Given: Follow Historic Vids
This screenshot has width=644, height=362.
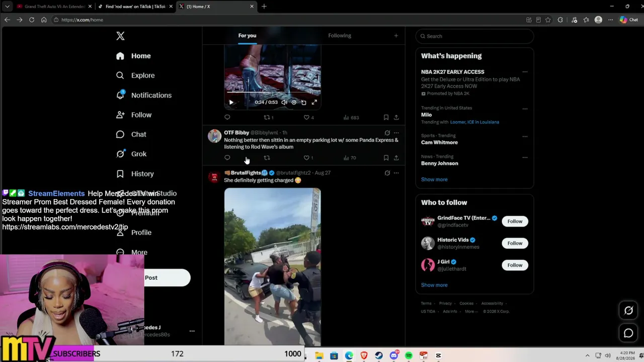Looking at the screenshot, I should coord(515,243).
